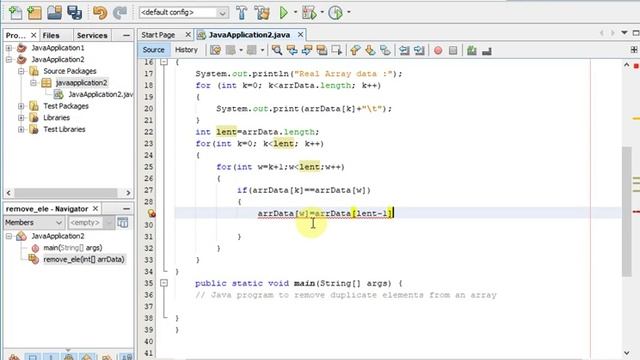
Task: Toggle Rectangular Selection icon
Action: pos(337,50)
